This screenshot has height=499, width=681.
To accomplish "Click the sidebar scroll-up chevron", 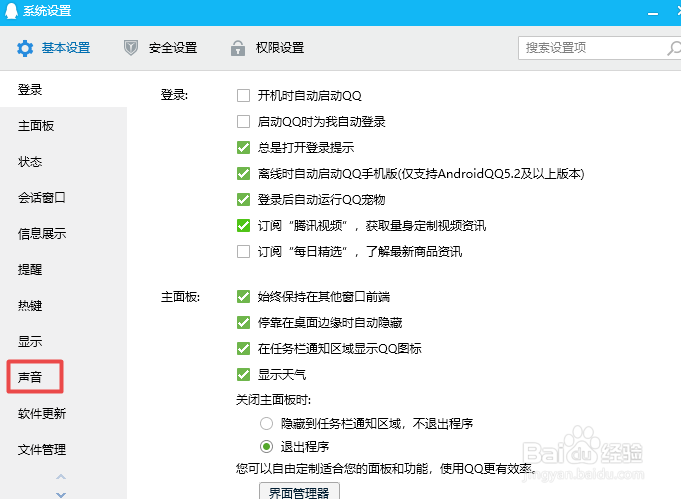I will pos(61,476).
